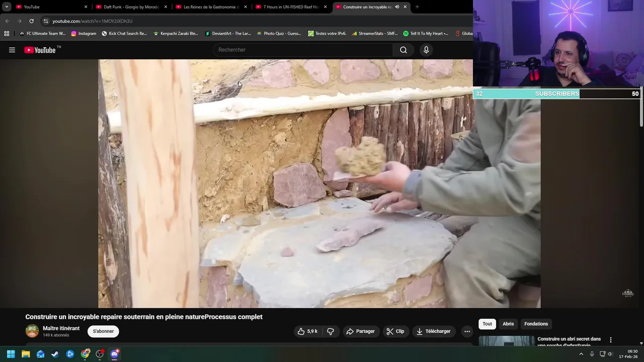Close the 7 Hours in UN-FISHED Reef tab
Viewport: 644px width, 362px height.
(x=326, y=7)
